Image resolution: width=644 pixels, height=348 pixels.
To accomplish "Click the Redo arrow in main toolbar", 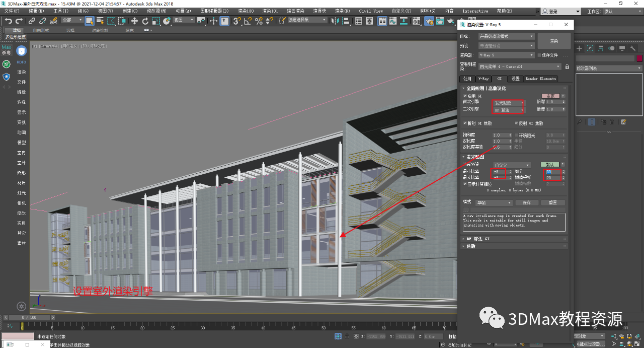I will (x=19, y=21).
